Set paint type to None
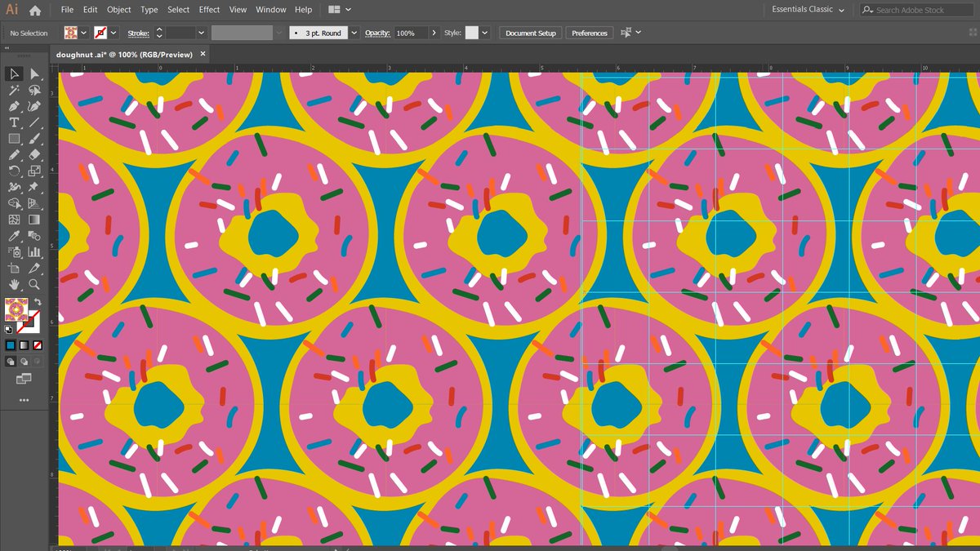This screenshot has width=980, height=551. 37,345
